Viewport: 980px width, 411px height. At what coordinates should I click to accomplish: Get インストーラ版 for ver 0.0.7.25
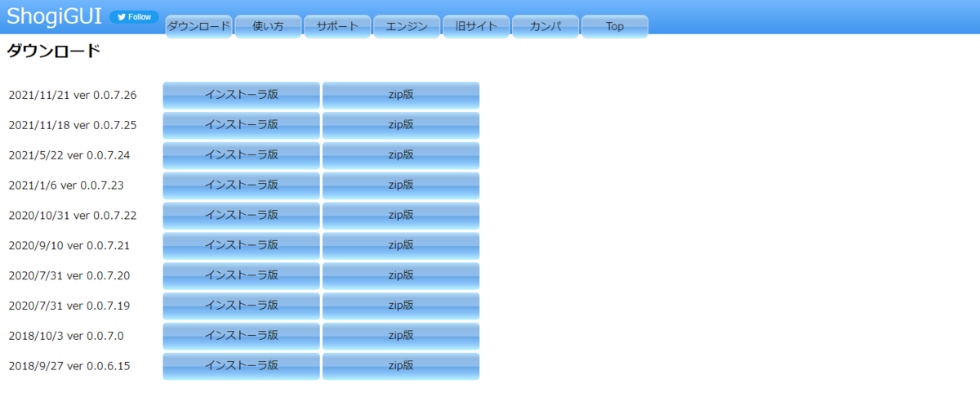tap(241, 125)
